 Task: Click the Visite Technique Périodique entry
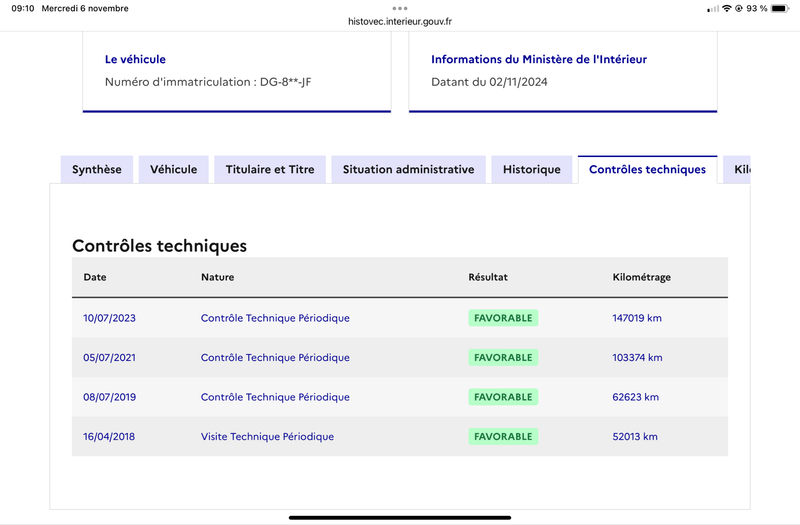pyautogui.click(x=267, y=437)
